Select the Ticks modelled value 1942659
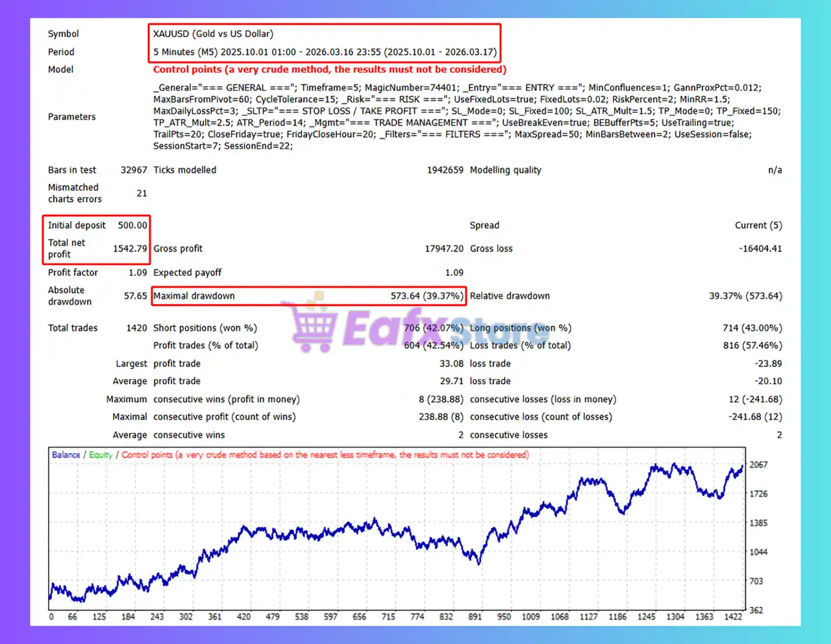This screenshot has height=644, width=831. click(445, 170)
